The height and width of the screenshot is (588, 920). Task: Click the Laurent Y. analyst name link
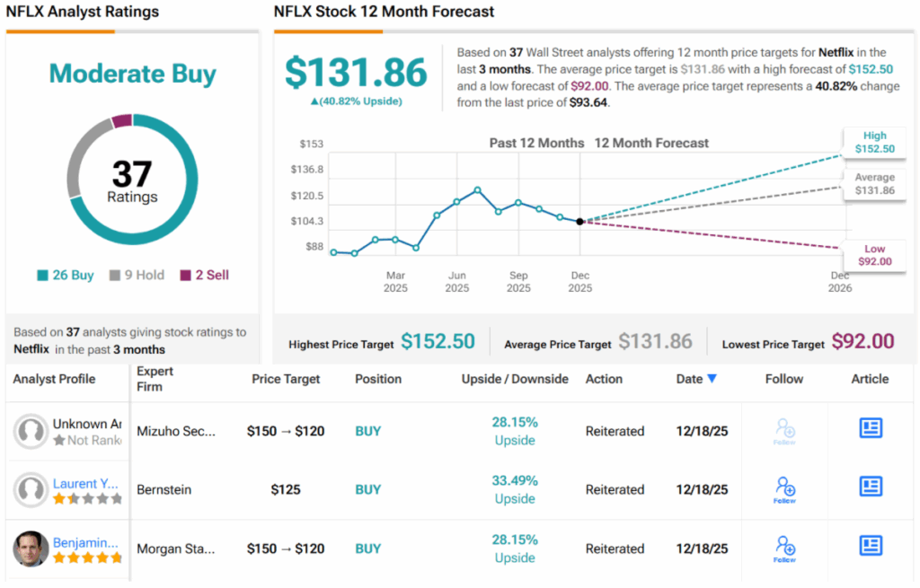[85, 484]
